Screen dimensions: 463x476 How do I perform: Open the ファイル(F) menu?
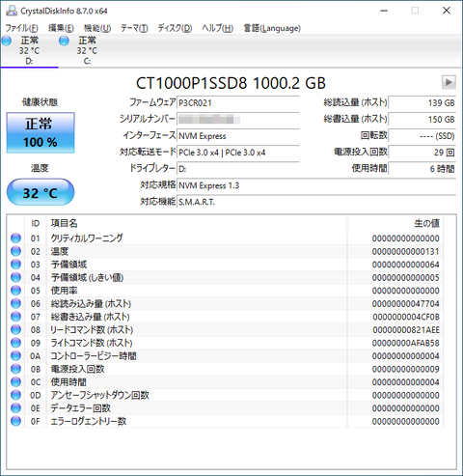22,28
